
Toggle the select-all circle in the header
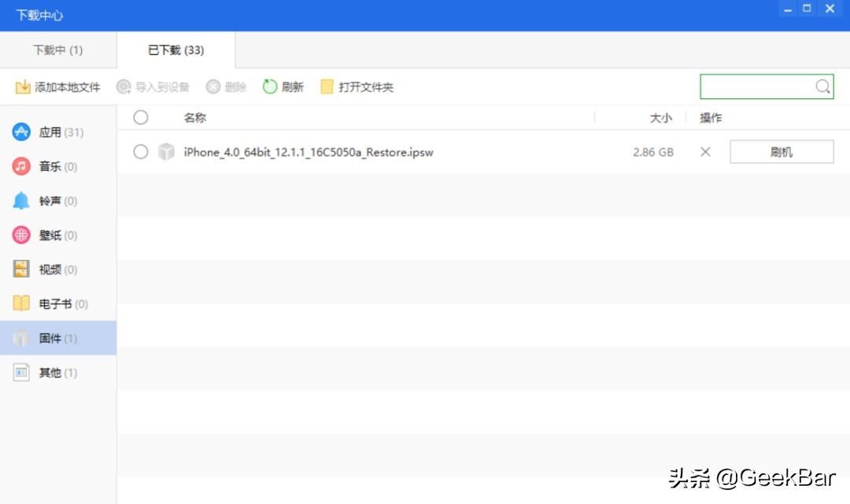coord(141,117)
